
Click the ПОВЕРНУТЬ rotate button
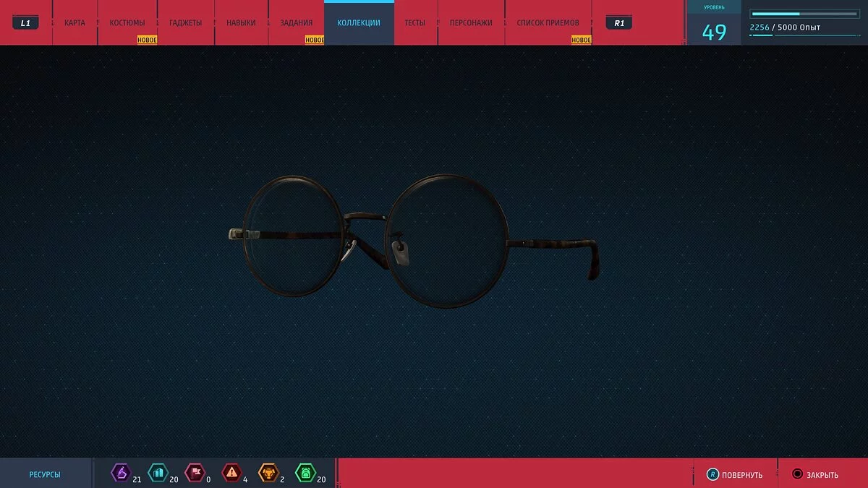[x=734, y=474]
